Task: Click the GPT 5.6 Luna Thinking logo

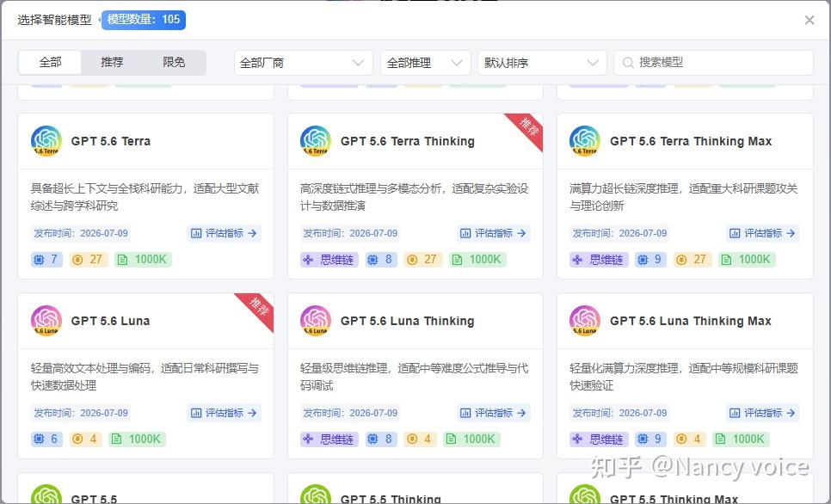Action: [316, 321]
